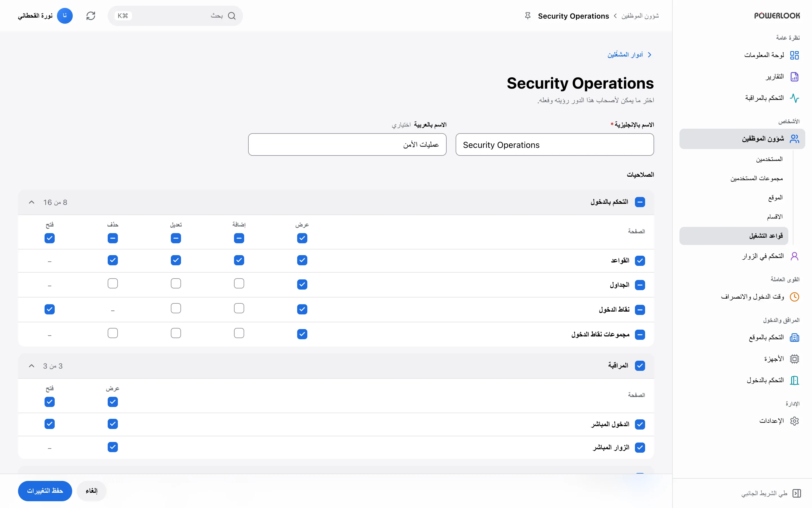Open وقت الدخول والانصراف clock icon

794,297
